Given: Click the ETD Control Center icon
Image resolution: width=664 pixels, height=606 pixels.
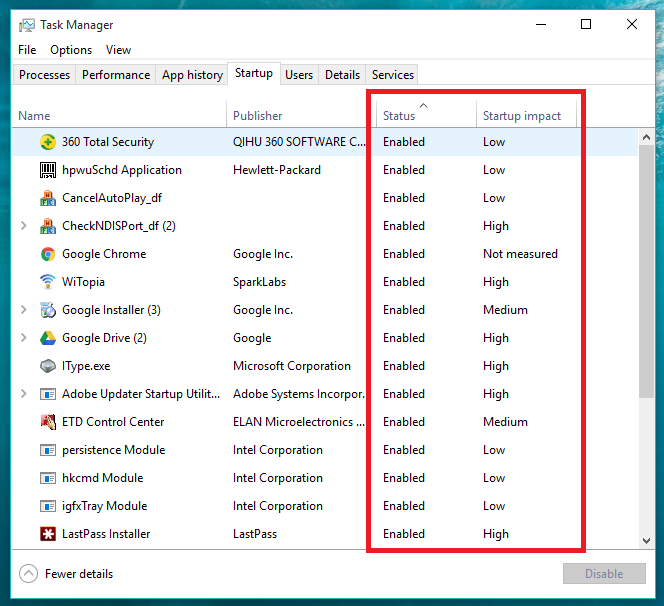Looking at the screenshot, I should pyautogui.click(x=48, y=422).
